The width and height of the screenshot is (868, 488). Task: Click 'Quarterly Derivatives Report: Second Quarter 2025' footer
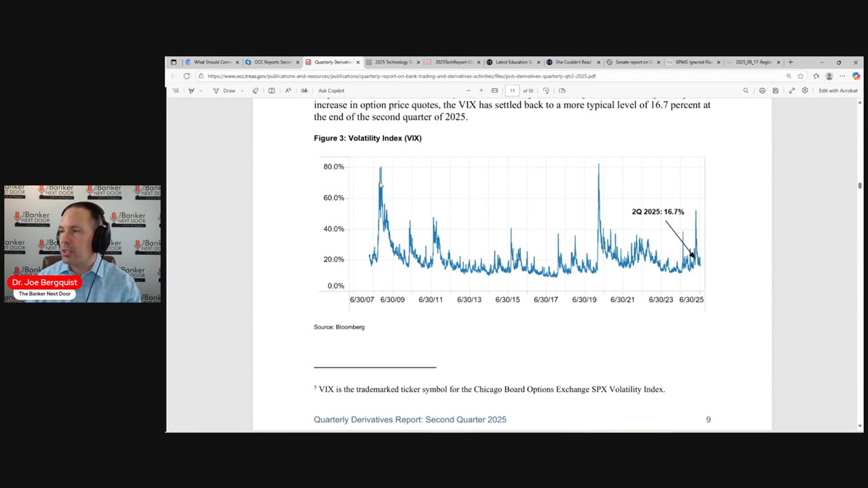pos(410,420)
